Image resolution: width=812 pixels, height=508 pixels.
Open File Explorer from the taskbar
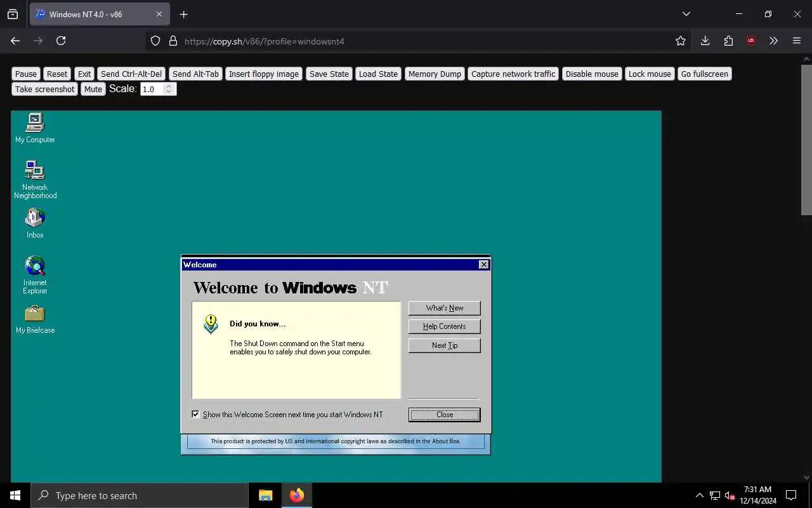(x=265, y=495)
